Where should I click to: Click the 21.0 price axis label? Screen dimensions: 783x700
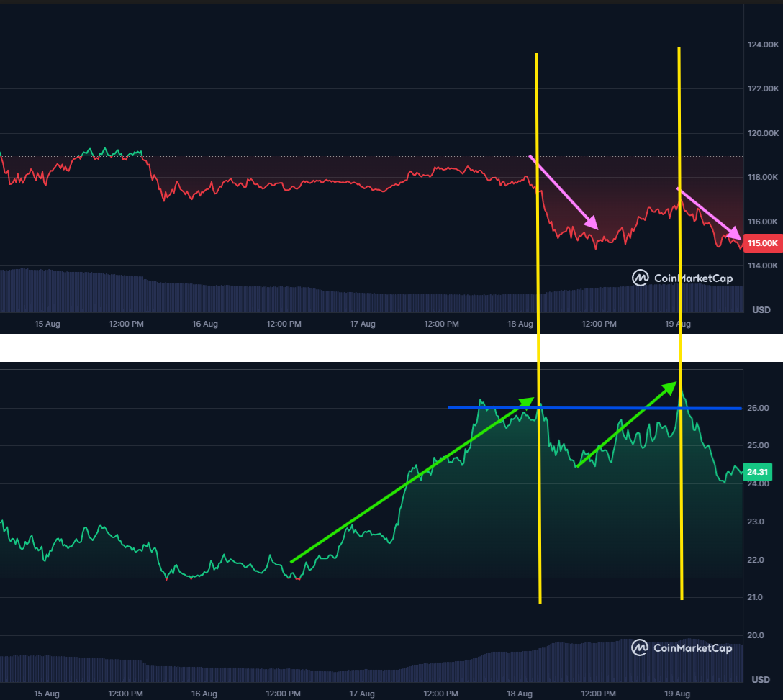click(755, 597)
